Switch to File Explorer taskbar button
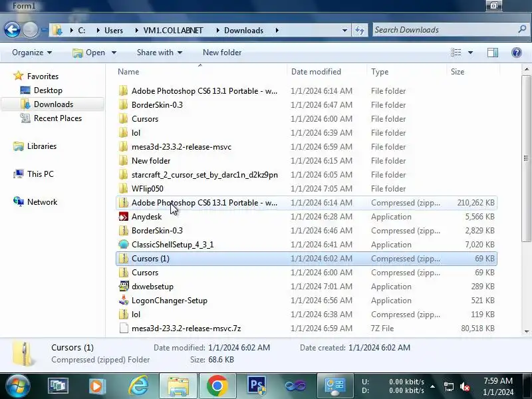Image resolution: width=532 pixels, height=399 pixels. pos(178,386)
